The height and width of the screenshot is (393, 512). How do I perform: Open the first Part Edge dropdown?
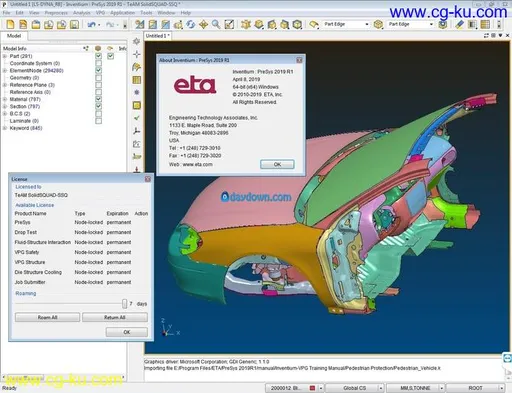tap(367, 24)
